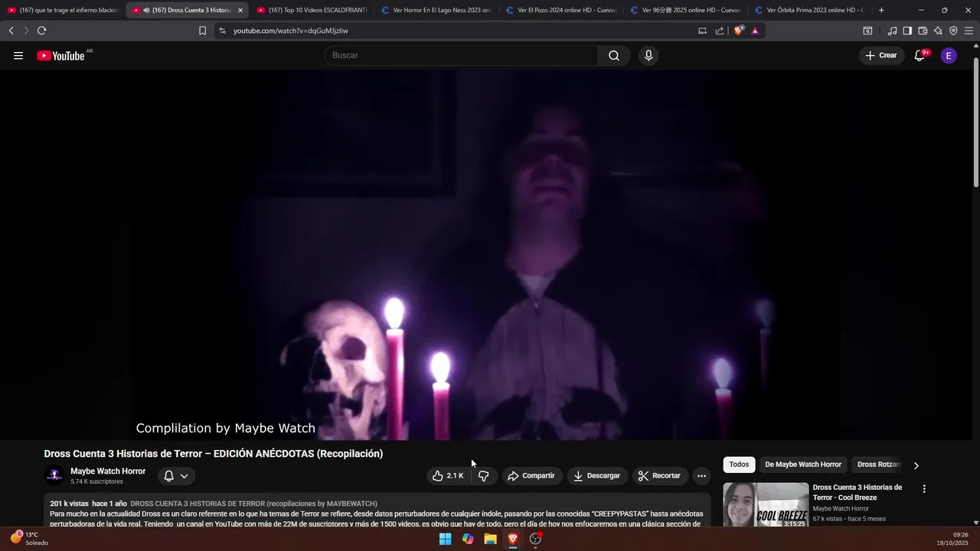Screen dimensions: 980x551
Task: Go back to the previous page
Action: [11, 31]
